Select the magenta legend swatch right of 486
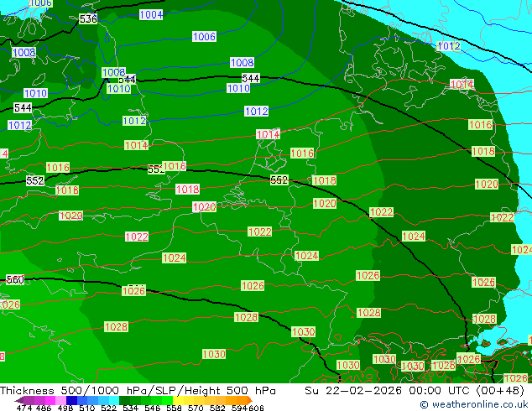This screenshot has width=532, height=411. click(x=50, y=400)
